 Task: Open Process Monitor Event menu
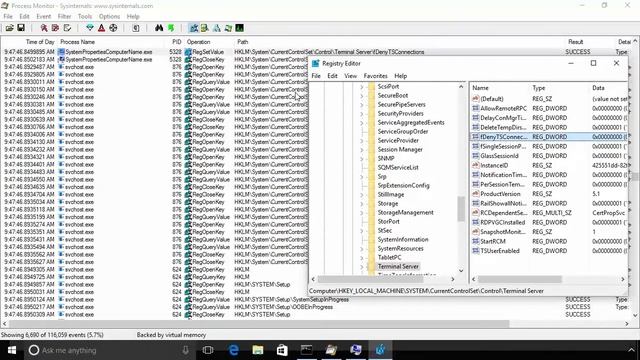coord(43,16)
